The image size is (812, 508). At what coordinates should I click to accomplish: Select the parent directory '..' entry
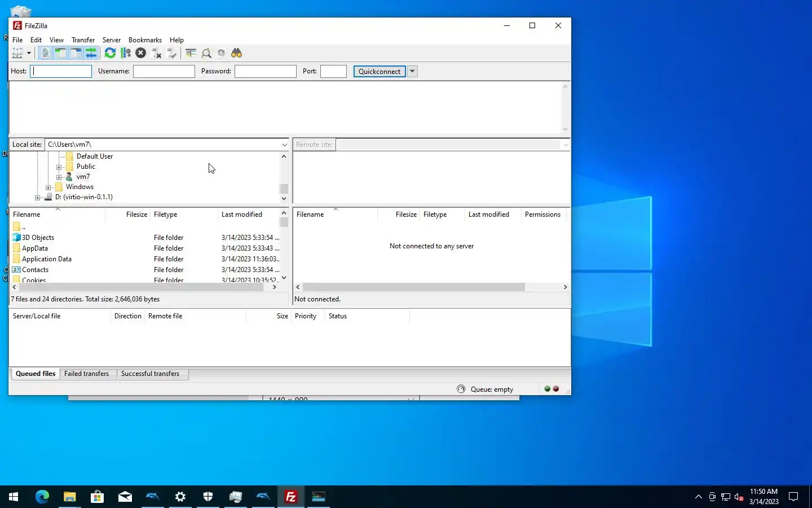click(x=145, y=227)
